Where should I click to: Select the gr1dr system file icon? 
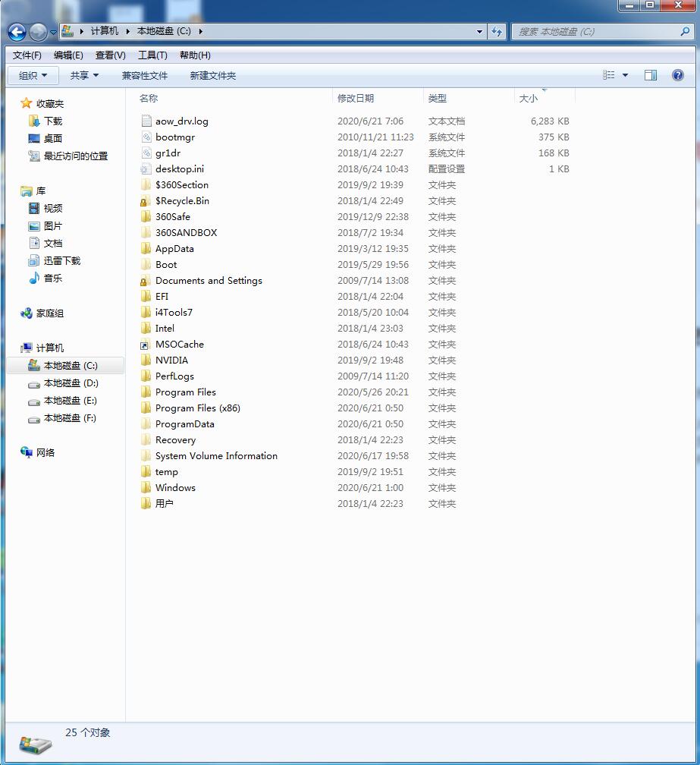pyautogui.click(x=146, y=153)
